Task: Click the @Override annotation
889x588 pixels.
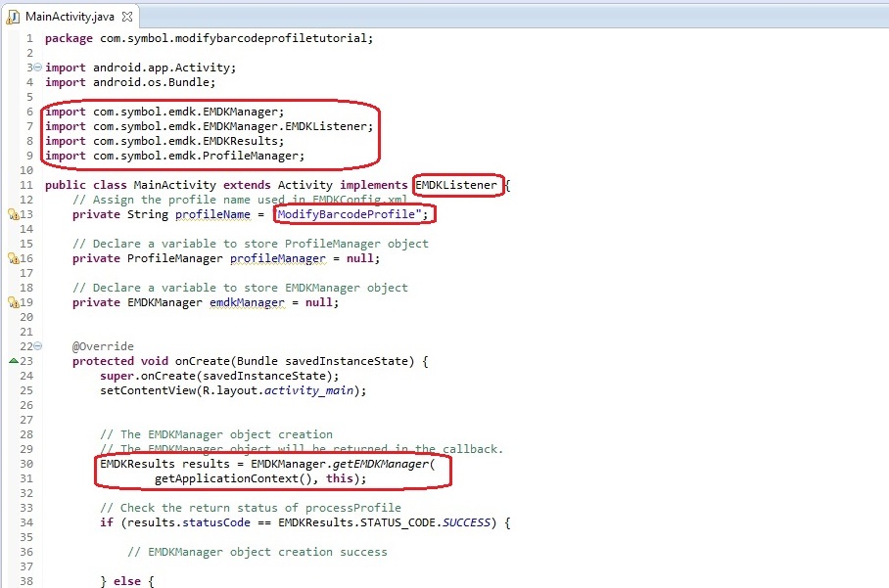Action: (x=103, y=346)
